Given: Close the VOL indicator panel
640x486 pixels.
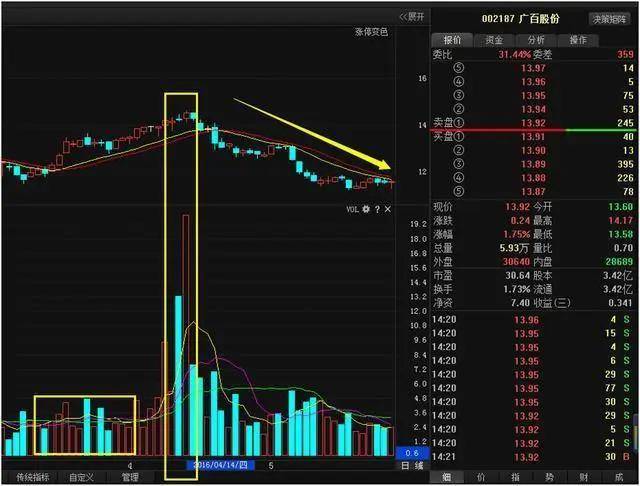Looking at the screenshot, I should click(x=388, y=209).
